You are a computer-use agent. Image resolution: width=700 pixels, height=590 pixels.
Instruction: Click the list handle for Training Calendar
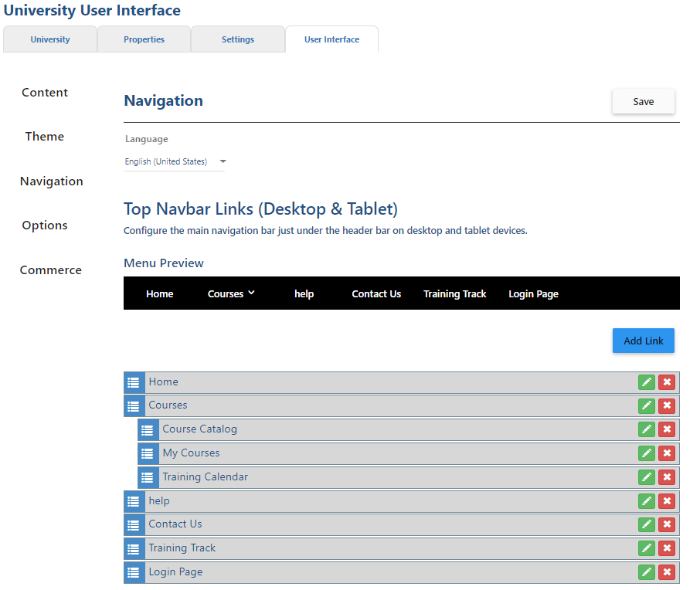[148, 477]
